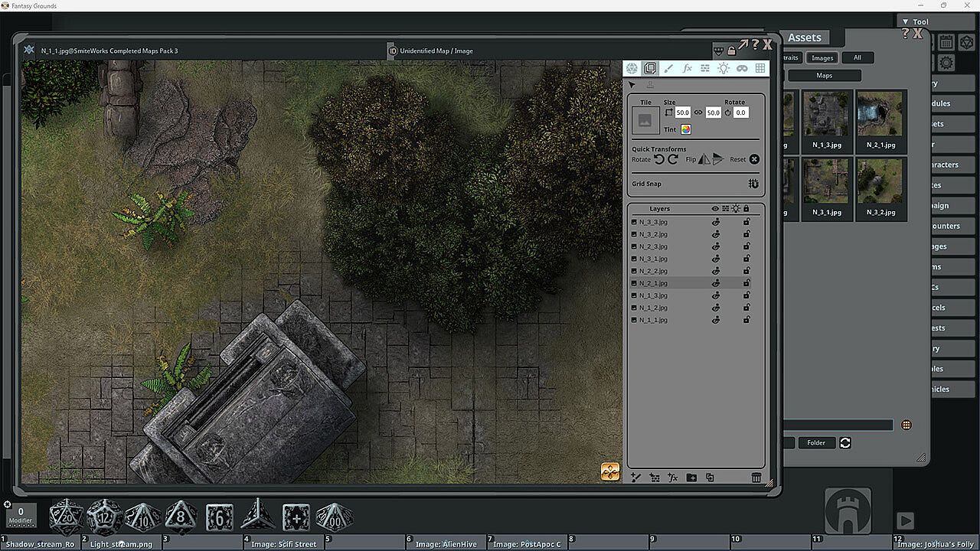Image resolution: width=980 pixels, height=551 pixels.
Task: Click the add folder layer icon
Action: coord(691,478)
